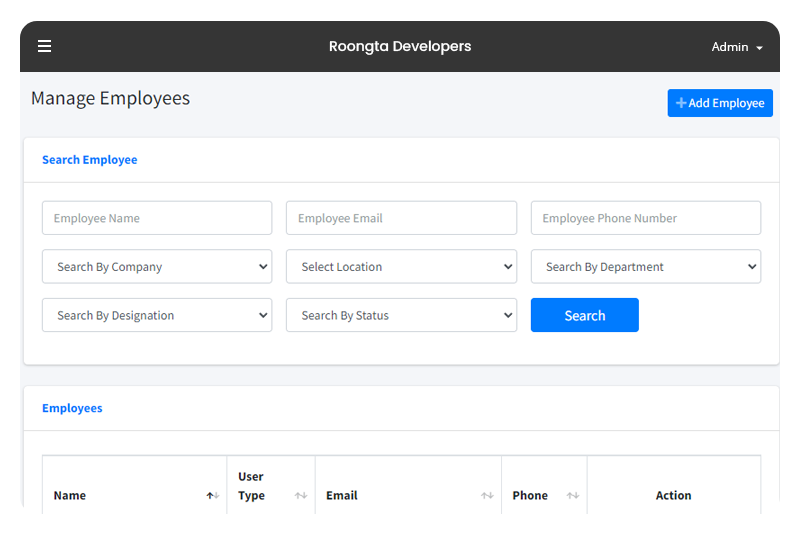Click the Add Employee button
Image resolution: width=800 pixels, height=535 pixels.
[720, 103]
